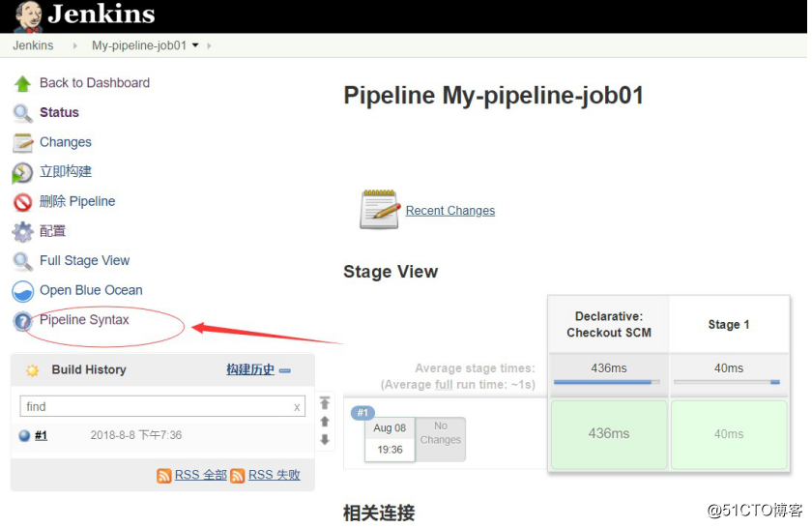
Task: Click the Jenkins butler logo
Action: point(29,15)
